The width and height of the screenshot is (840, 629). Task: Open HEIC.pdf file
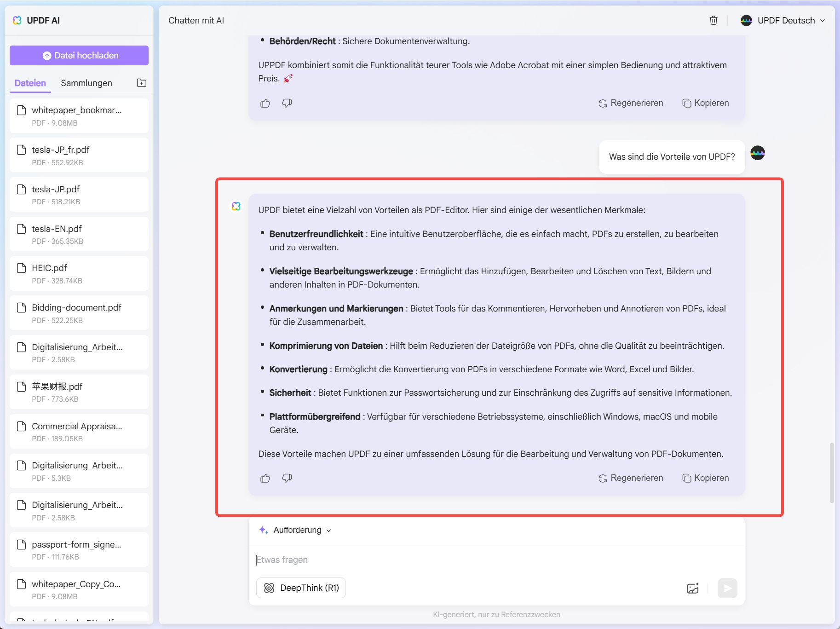point(79,274)
